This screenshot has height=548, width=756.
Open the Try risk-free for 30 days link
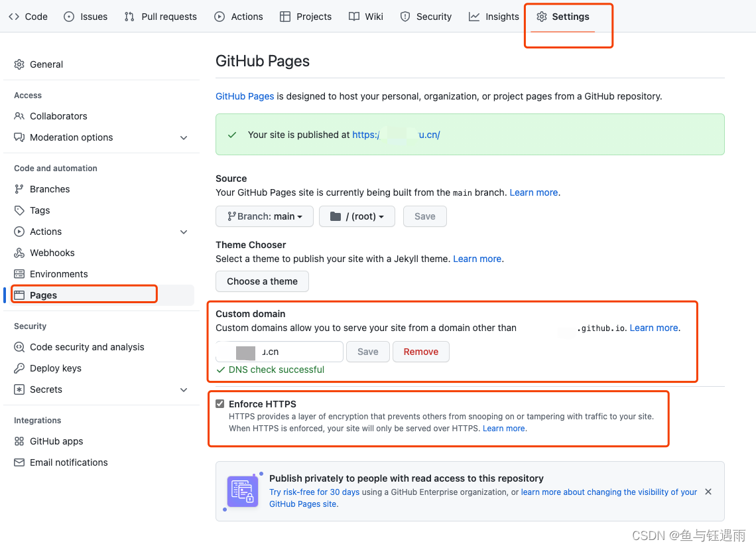314,492
